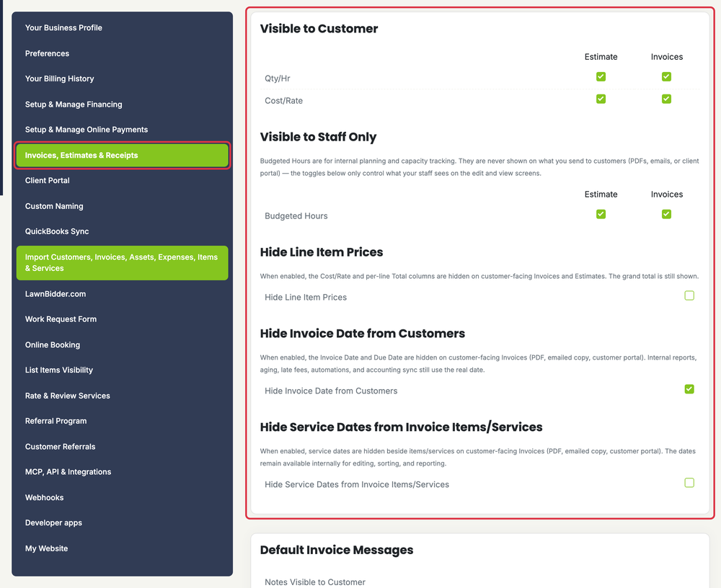The height and width of the screenshot is (588, 721).
Task: Toggle Qty/Hr Estimate checkbox
Action: [x=601, y=77]
